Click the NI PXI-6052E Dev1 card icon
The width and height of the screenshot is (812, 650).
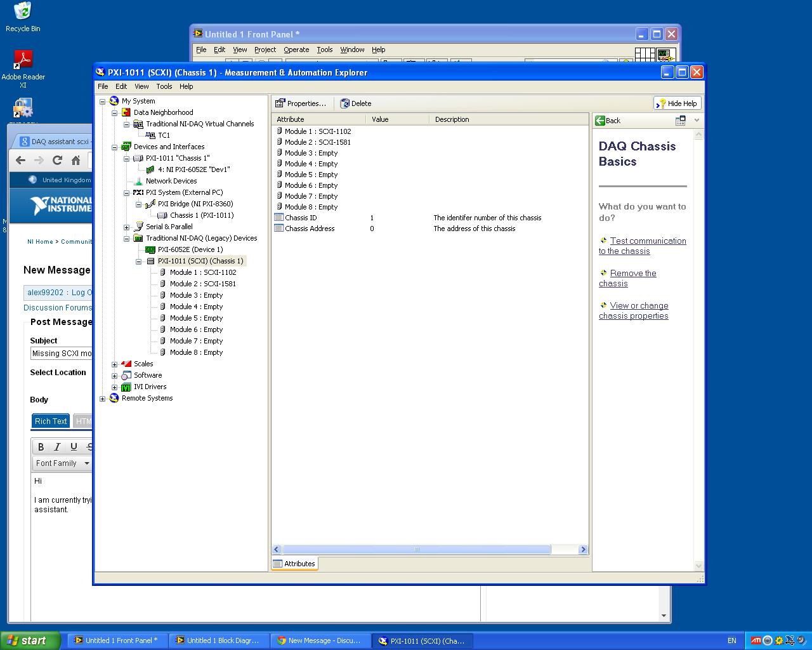tap(150, 169)
